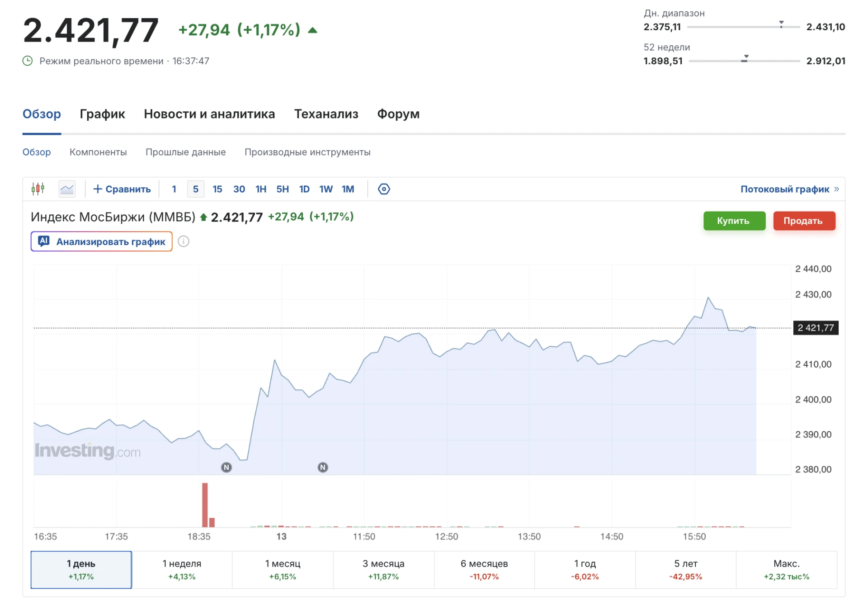Select the 1 год period
Image resolution: width=868 pixels, height=610 pixels.
585,570
